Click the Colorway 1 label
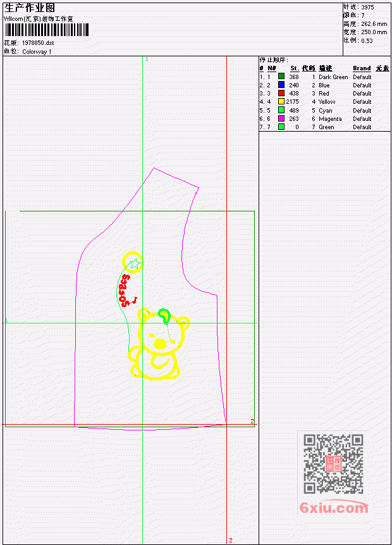 [37, 52]
